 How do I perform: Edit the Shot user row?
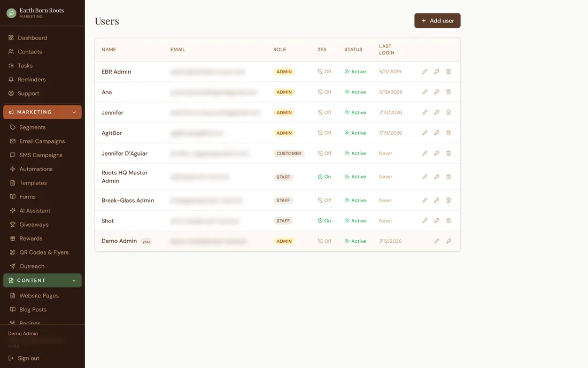424,221
